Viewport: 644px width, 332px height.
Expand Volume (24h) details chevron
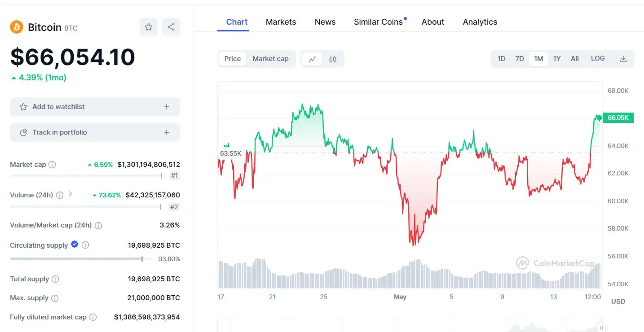[71, 194]
